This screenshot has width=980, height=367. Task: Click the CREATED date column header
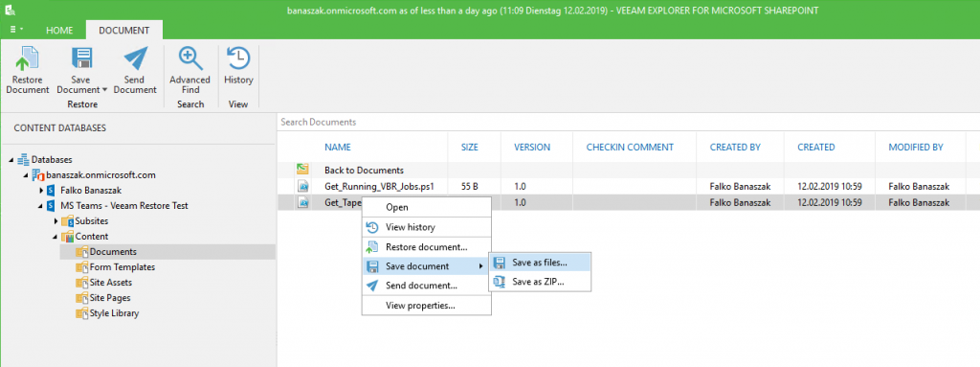click(x=815, y=148)
